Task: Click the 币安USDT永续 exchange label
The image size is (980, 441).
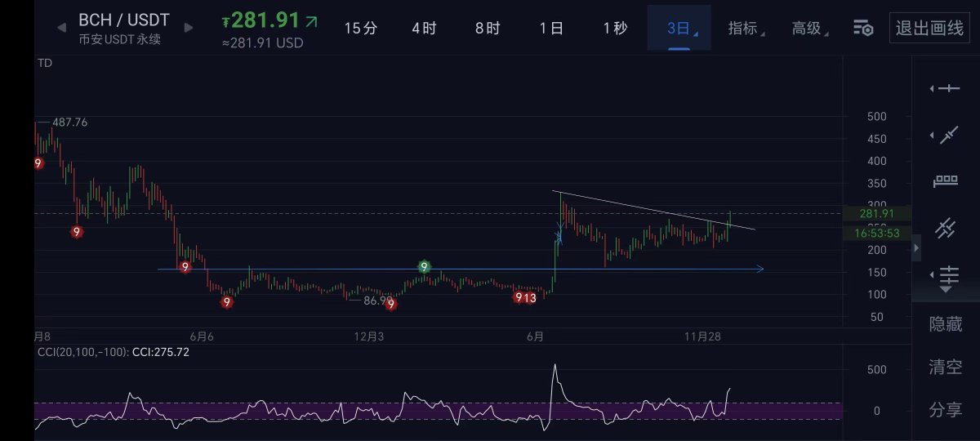Action: click(x=119, y=39)
